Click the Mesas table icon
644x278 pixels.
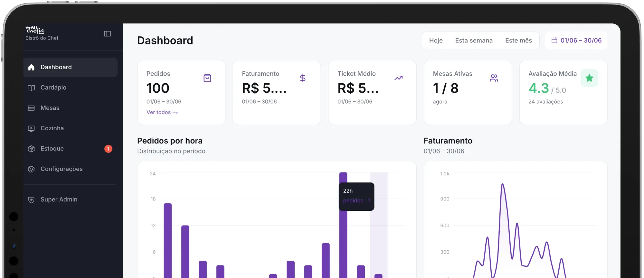click(x=31, y=108)
